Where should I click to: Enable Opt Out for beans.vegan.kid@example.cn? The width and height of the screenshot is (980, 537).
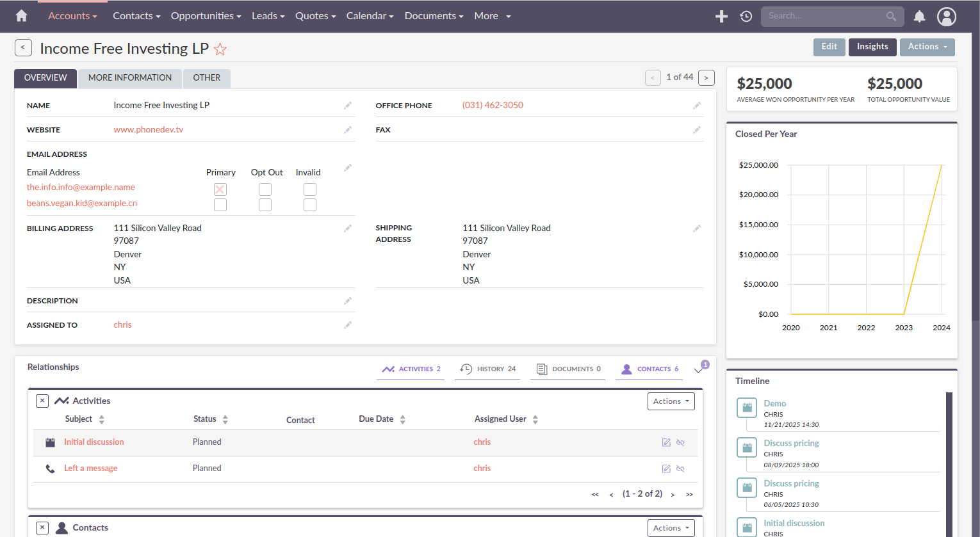pyautogui.click(x=265, y=204)
